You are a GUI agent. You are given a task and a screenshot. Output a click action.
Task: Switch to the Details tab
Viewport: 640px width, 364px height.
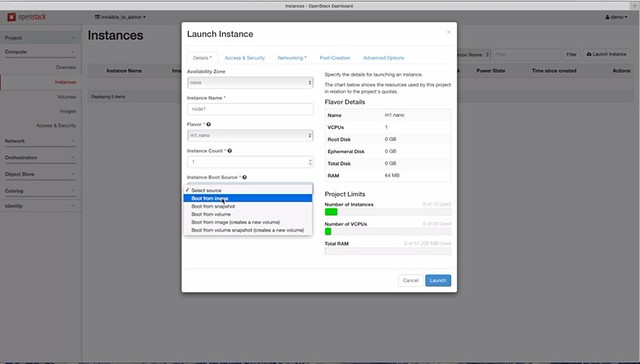click(202, 58)
